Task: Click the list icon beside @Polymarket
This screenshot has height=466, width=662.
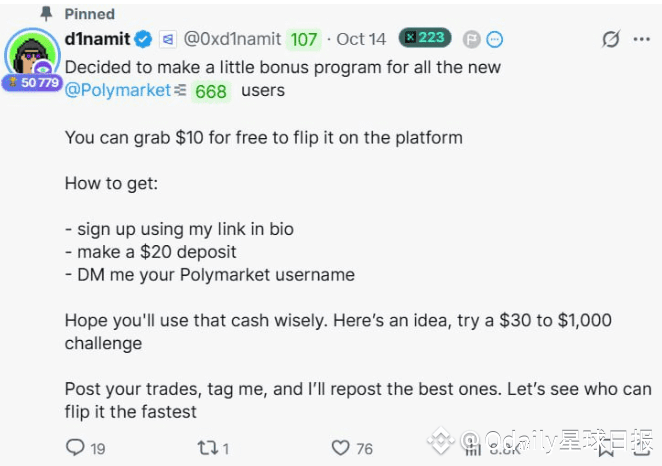Action: click(180, 90)
